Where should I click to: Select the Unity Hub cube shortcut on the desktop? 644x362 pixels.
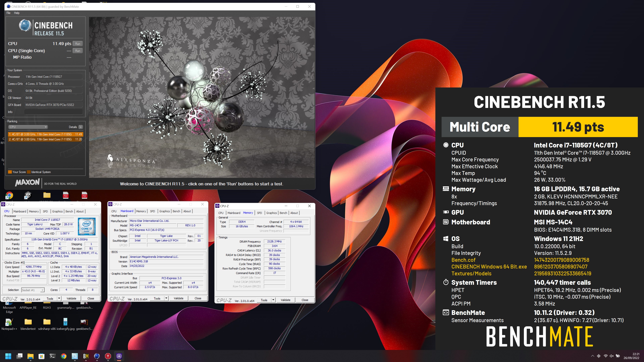28,195
